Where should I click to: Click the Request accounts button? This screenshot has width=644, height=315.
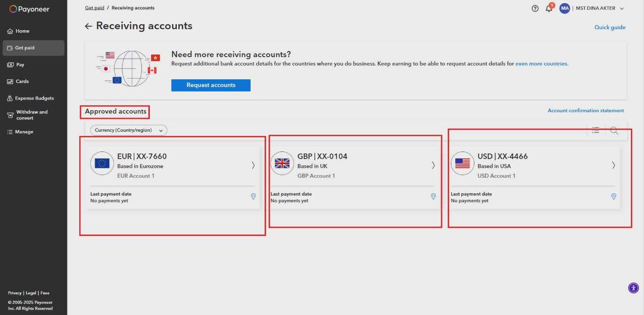[x=211, y=85]
